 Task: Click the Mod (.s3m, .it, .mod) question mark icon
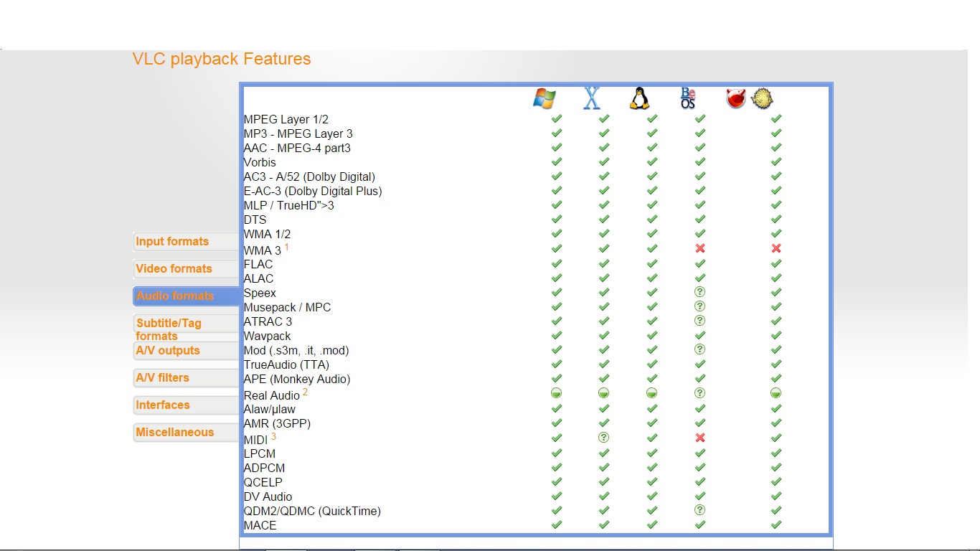point(700,349)
